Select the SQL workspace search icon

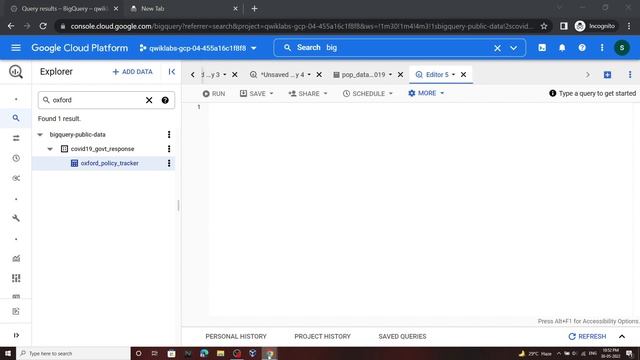(x=16, y=118)
